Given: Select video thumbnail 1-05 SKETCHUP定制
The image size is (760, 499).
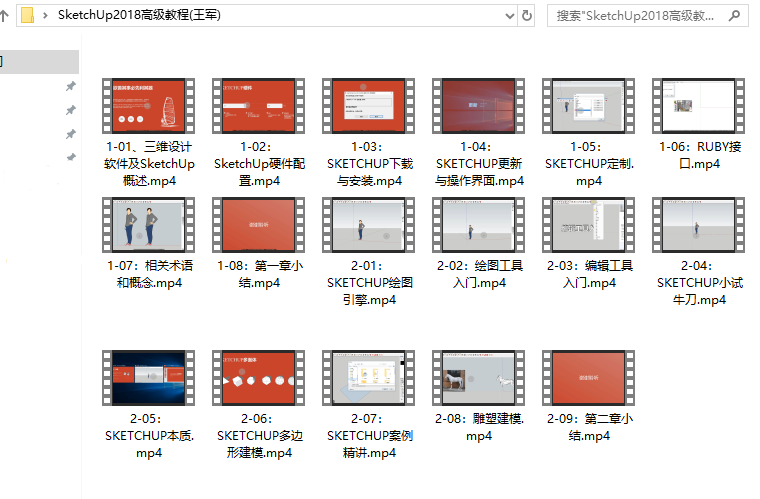Looking at the screenshot, I should point(588,106).
